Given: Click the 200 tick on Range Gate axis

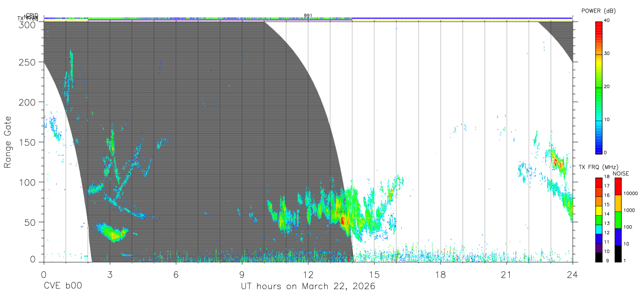Looking at the screenshot, I should (x=28, y=102).
